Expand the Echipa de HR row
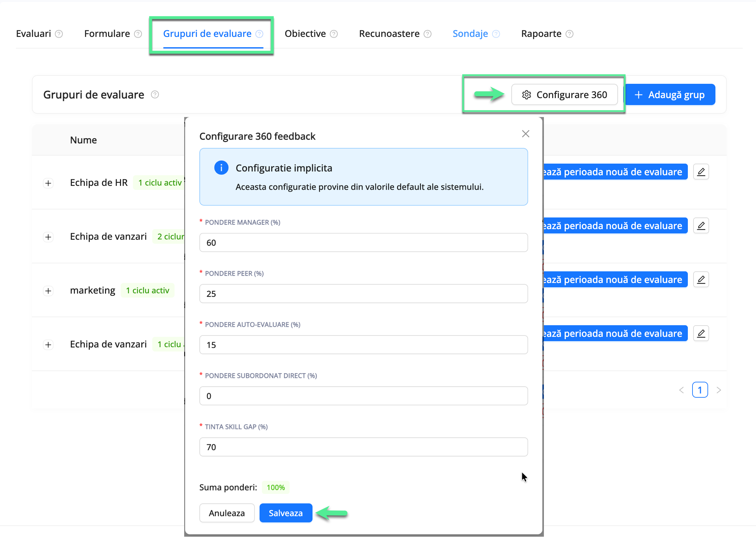This screenshot has height=546, width=756. click(x=48, y=183)
